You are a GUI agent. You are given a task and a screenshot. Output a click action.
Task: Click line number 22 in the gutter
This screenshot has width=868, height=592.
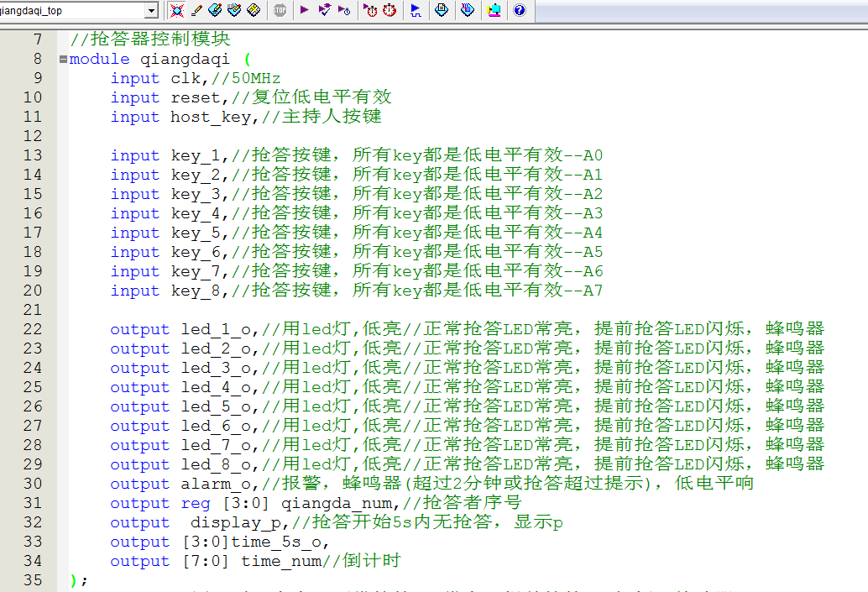[x=32, y=329]
